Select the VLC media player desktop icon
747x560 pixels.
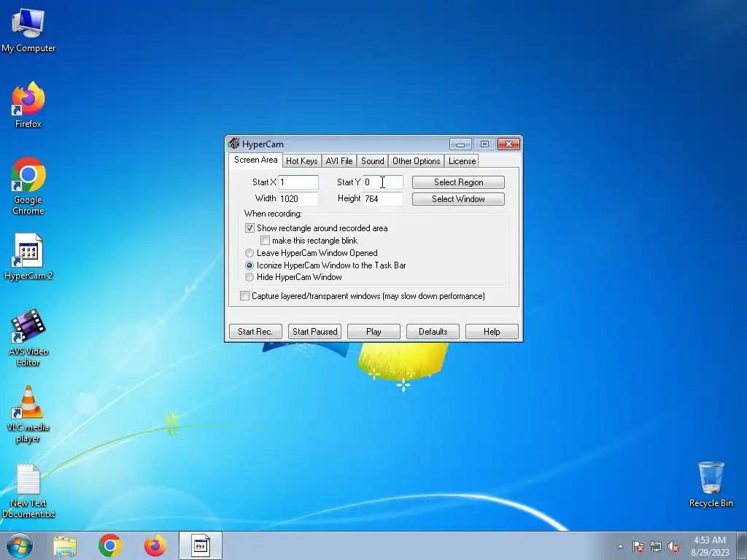tap(28, 413)
